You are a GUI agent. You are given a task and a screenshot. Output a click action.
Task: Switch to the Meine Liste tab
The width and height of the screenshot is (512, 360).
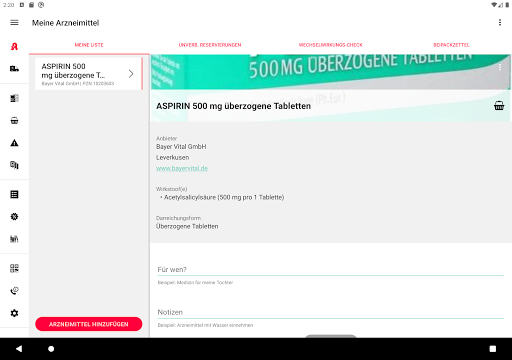(89, 45)
